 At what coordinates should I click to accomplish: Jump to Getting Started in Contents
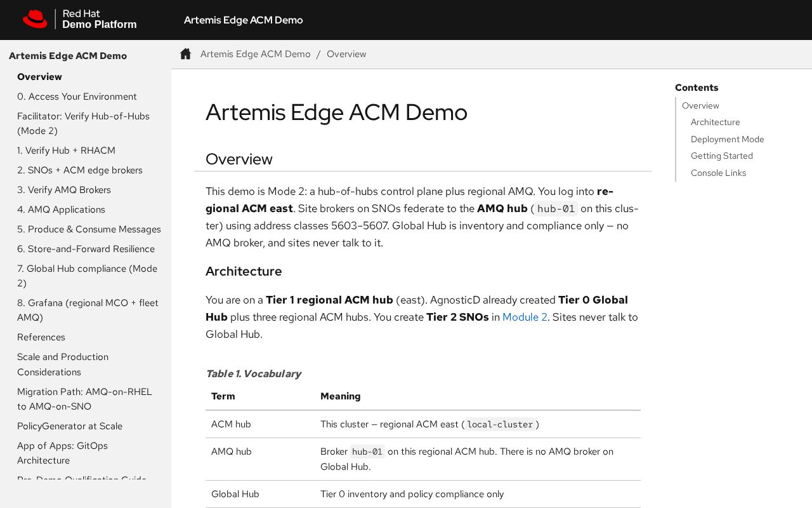[x=721, y=156]
